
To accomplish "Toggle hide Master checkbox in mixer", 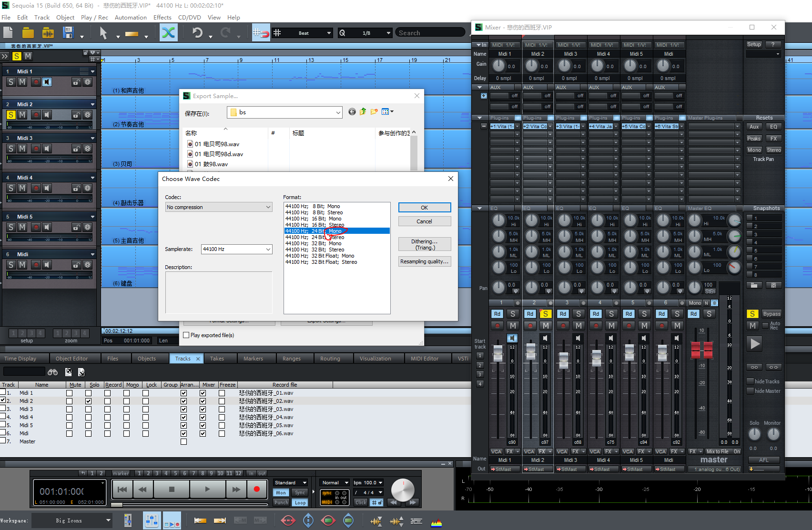I will coord(750,391).
